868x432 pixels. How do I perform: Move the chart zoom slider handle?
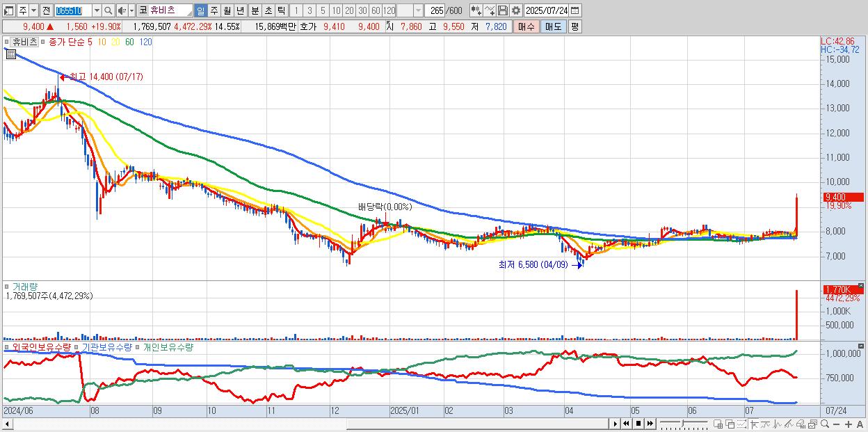(682, 423)
